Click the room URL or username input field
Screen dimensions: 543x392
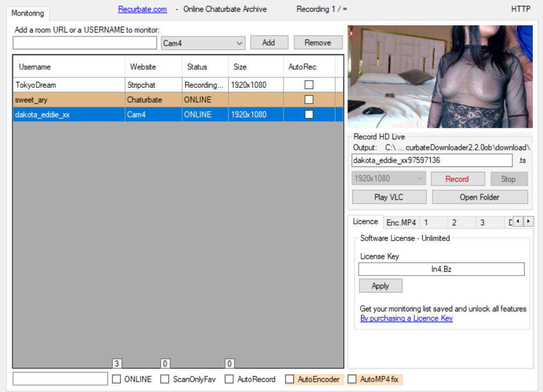tap(85, 43)
